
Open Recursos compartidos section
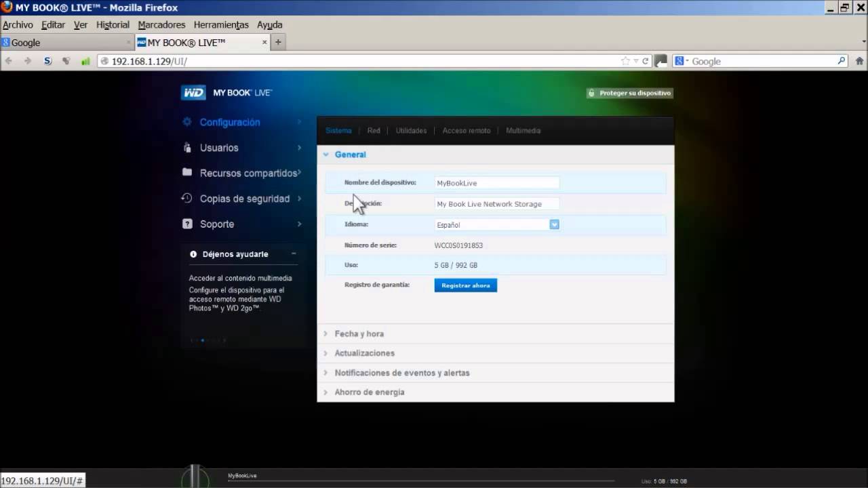(248, 173)
